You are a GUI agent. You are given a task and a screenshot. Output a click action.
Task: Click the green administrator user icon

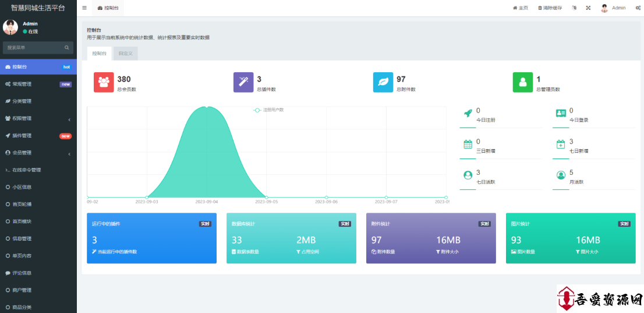point(523,82)
